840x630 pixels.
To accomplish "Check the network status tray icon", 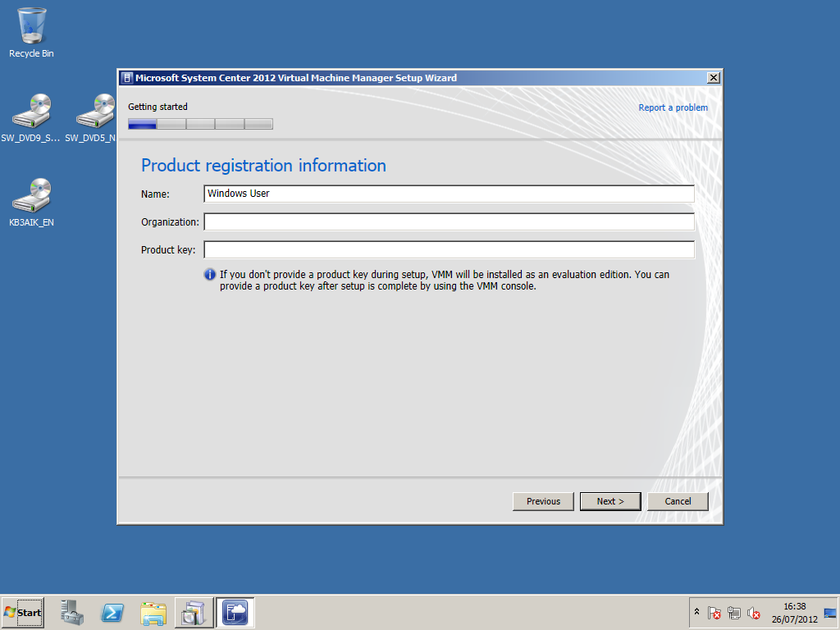I will pos(734,612).
